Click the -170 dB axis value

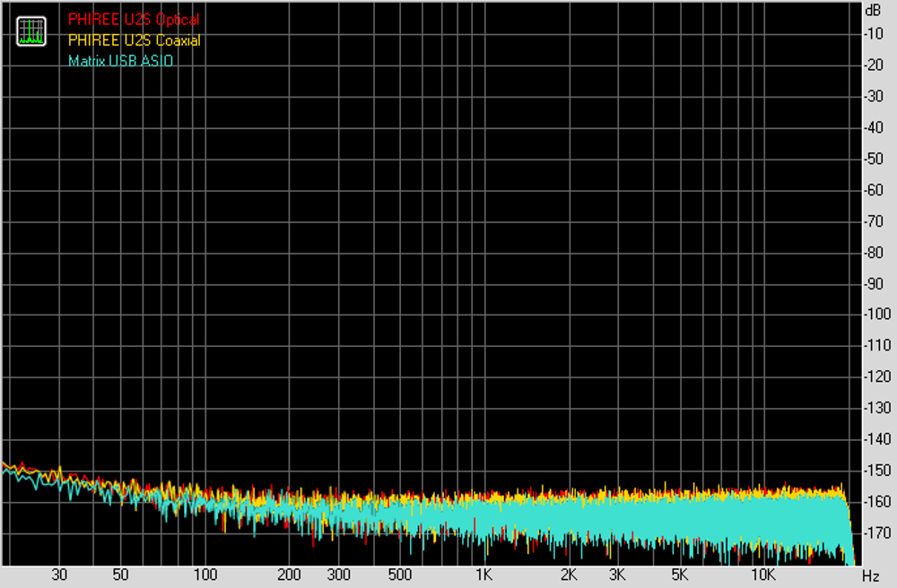(x=877, y=532)
